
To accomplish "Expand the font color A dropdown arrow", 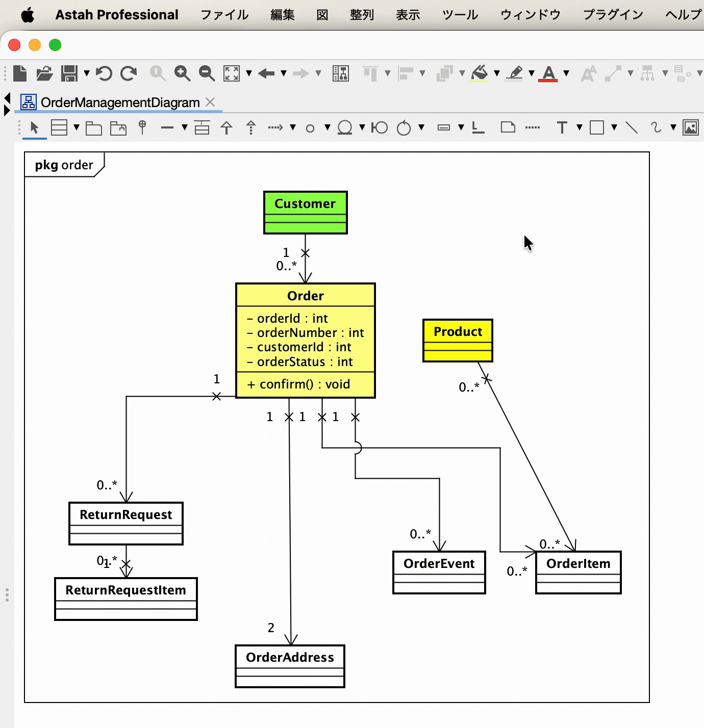I will [566, 73].
